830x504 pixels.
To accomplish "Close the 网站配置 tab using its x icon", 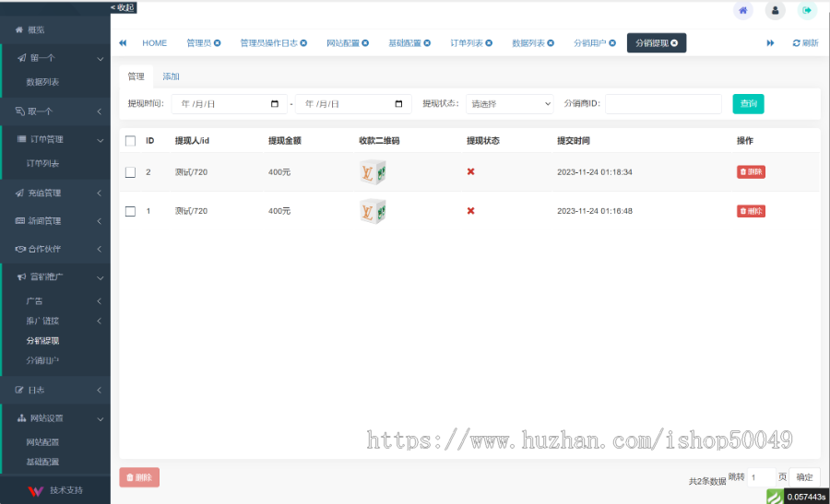I will pos(365,42).
